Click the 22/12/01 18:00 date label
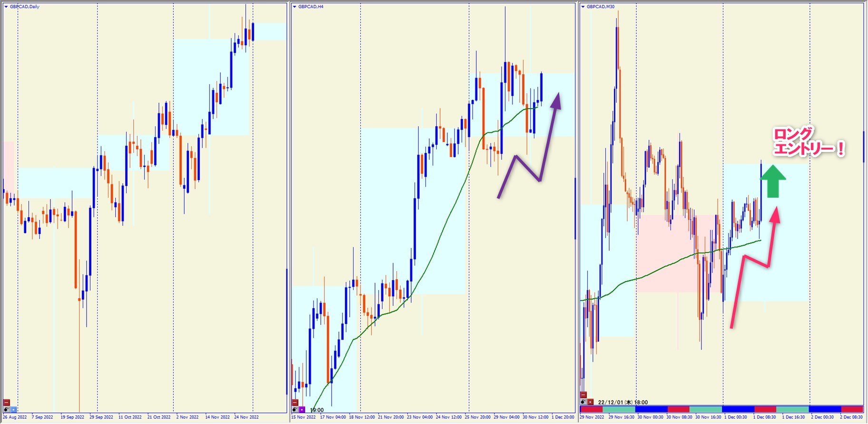Image resolution: width=868 pixels, height=424 pixels. [x=622, y=402]
